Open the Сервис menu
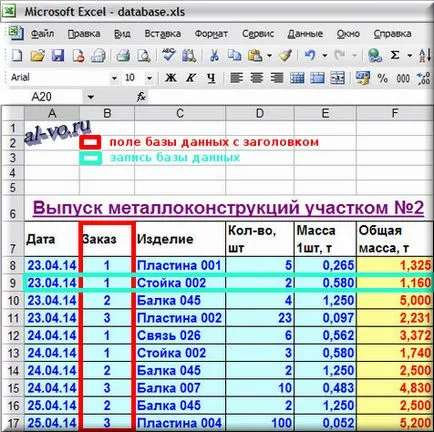The image size is (434, 432). [x=258, y=34]
